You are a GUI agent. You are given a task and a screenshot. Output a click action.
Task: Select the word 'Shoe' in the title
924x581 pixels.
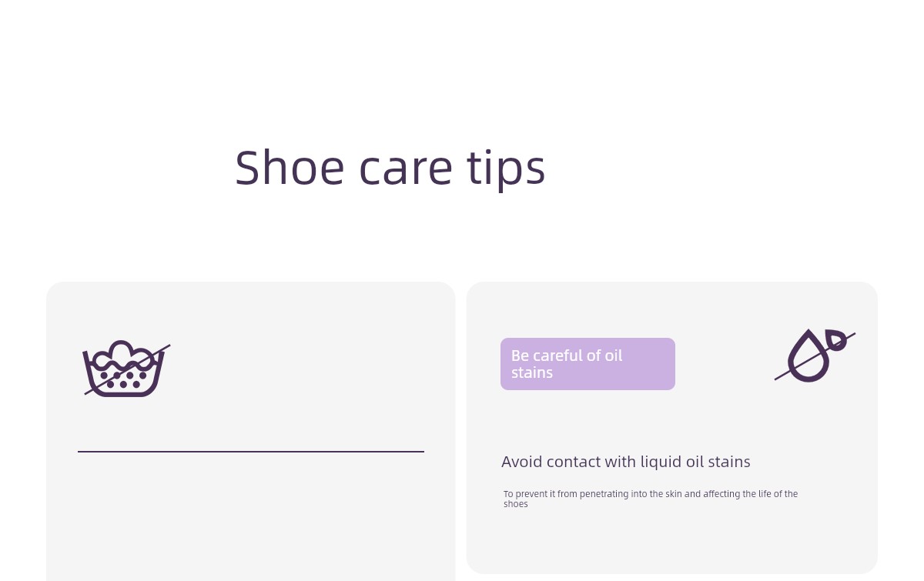[290, 168]
